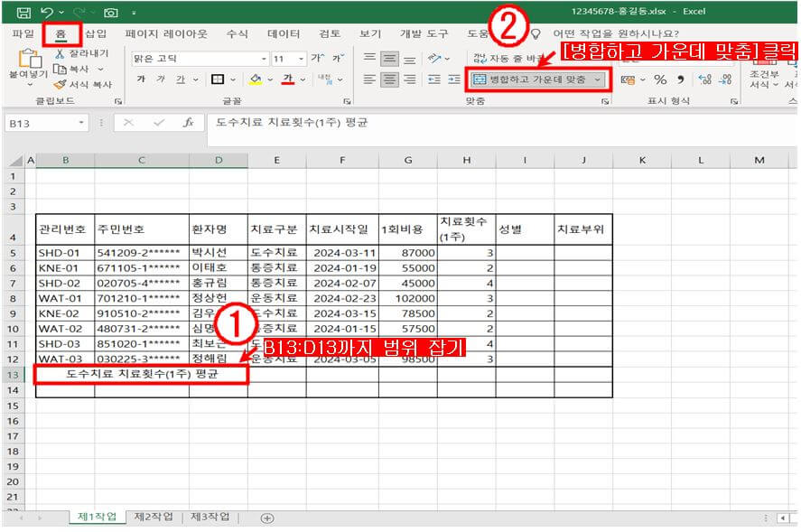Click the percent style icon

(x=660, y=79)
